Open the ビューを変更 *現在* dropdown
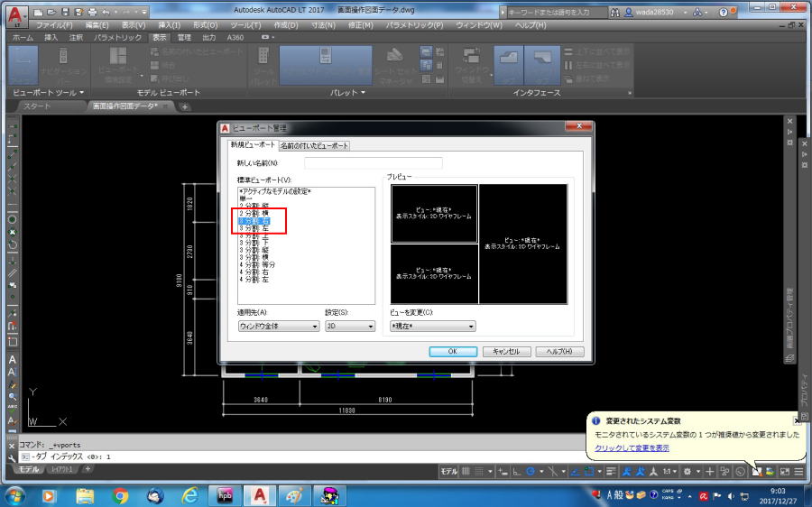Screen dimensions: 812x507 pyautogui.click(x=433, y=327)
